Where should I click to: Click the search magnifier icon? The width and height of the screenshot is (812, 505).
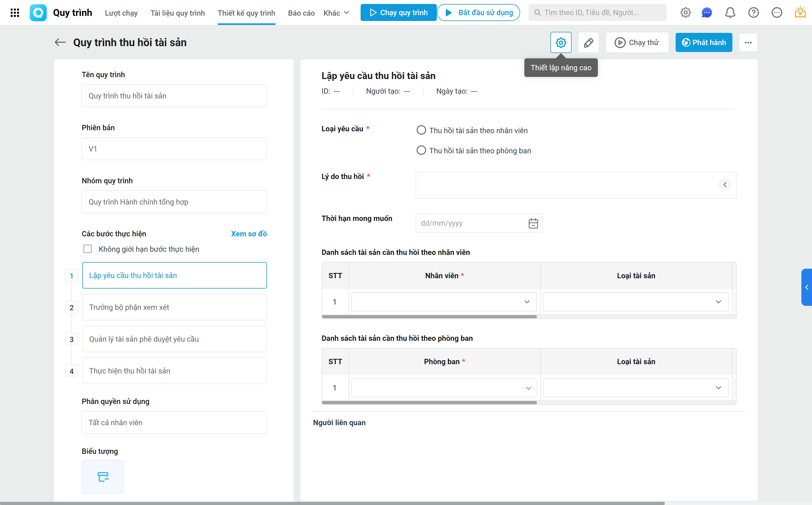coord(537,13)
